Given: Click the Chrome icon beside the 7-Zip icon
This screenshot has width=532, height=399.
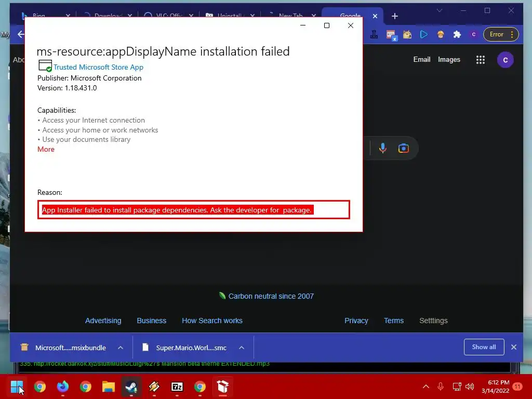Looking at the screenshot, I should (200, 387).
